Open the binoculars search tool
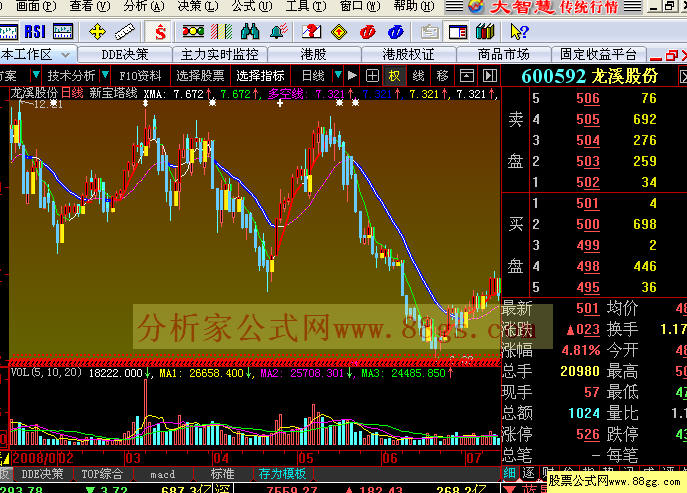 pyautogui.click(x=250, y=32)
